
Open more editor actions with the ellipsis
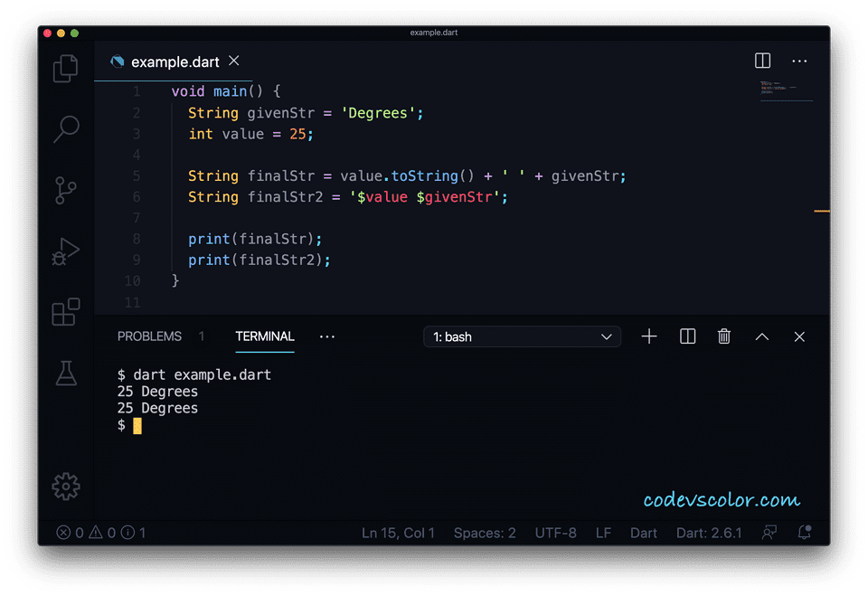pos(799,61)
